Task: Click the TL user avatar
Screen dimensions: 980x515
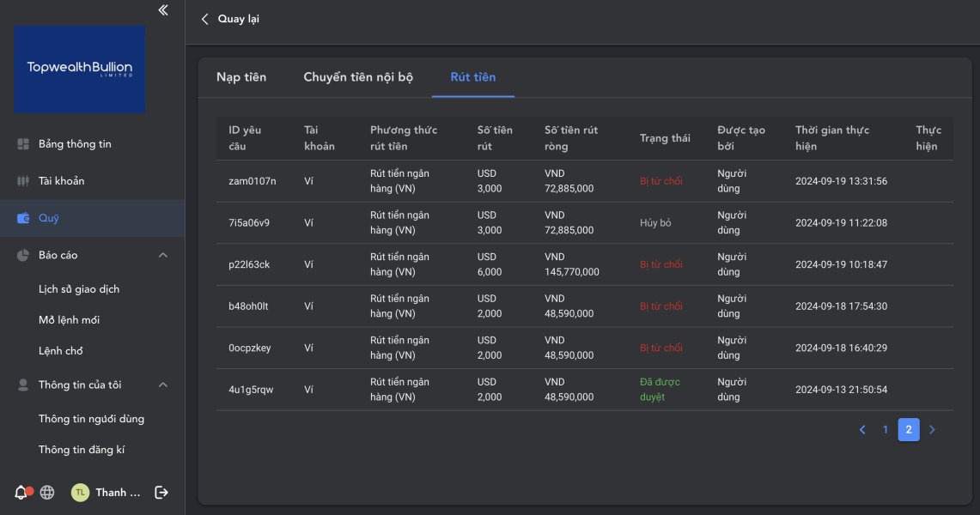Action: click(80, 493)
